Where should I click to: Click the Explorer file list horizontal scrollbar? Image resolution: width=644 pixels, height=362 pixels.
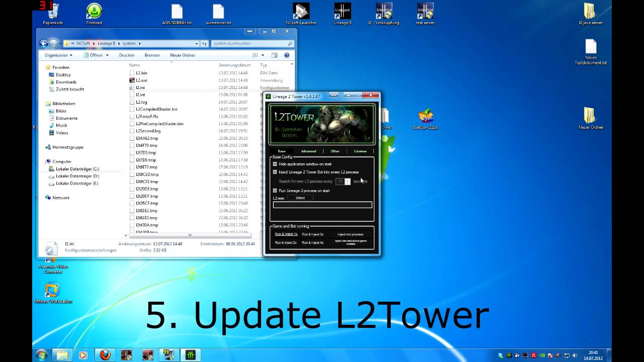pos(190,235)
